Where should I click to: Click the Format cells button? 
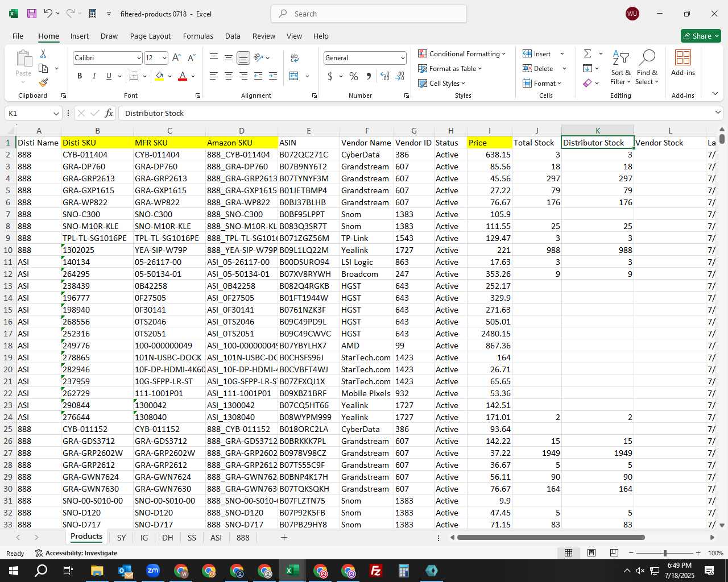click(542, 83)
